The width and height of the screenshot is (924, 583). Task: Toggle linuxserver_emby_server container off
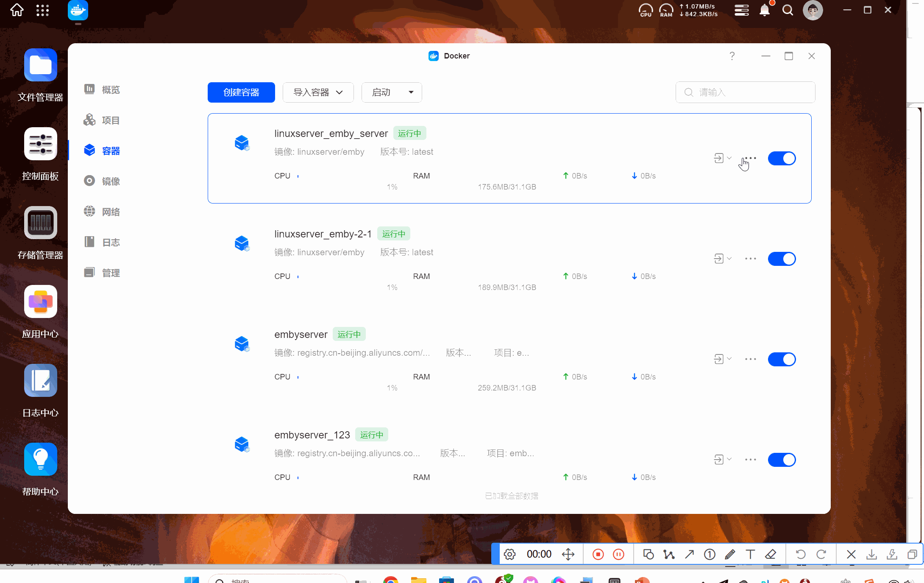(x=782, y=159)
